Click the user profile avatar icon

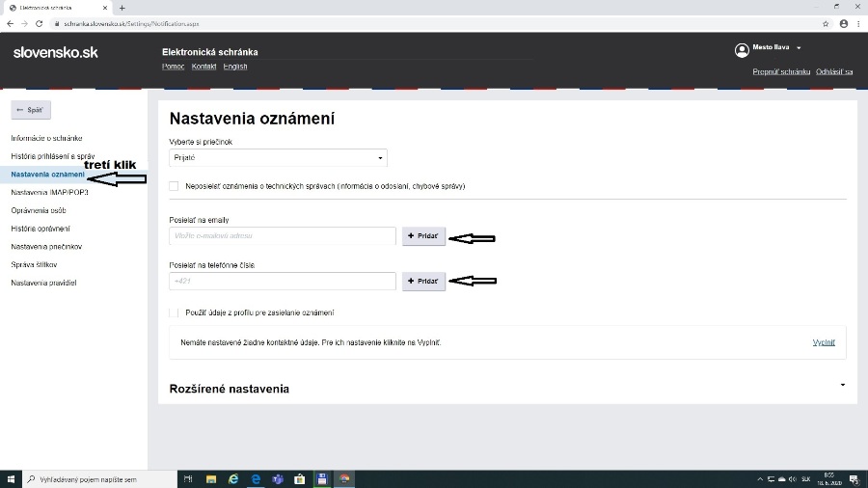(x=742, y=49)
